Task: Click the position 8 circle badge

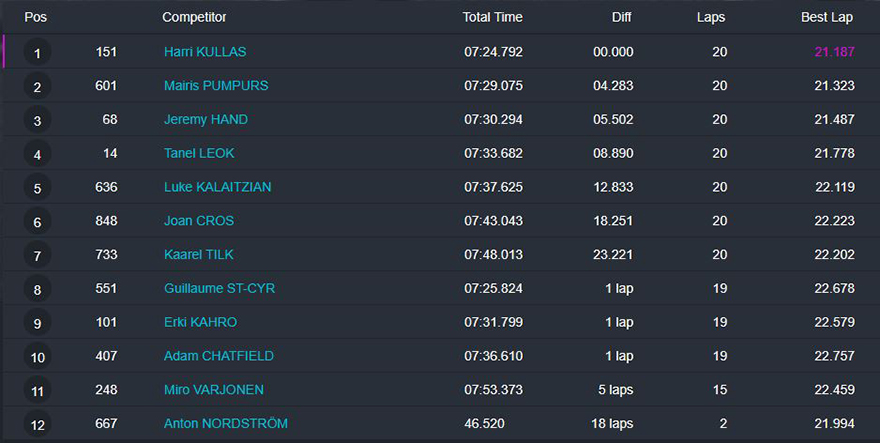Action: [x=37, y=290]
